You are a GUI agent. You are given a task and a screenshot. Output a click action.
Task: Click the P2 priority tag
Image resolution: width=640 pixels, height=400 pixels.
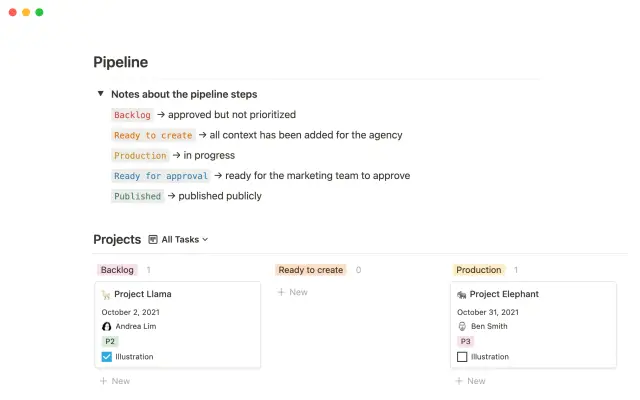coord(110,342)
